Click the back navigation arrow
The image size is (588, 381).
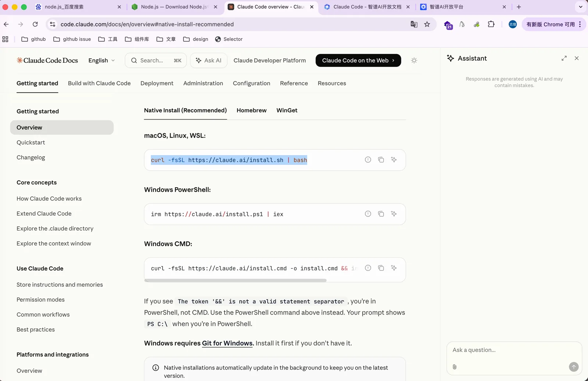6,24
